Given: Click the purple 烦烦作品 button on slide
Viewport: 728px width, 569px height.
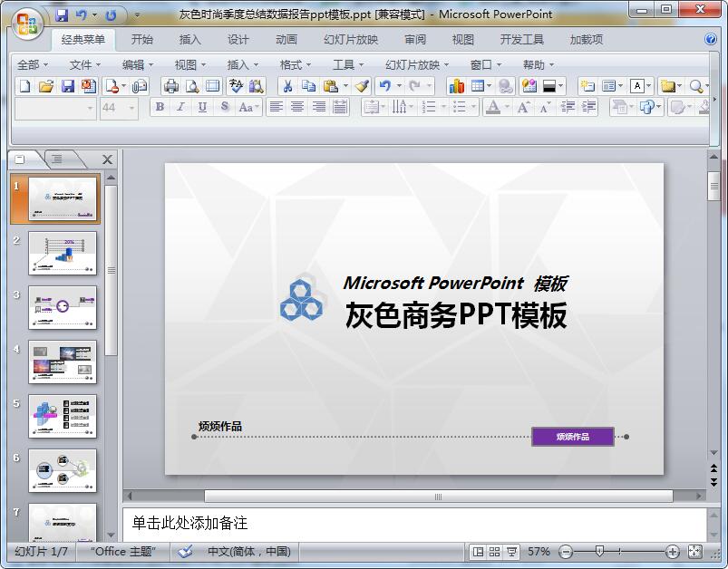Looking at the screenshot, I should coord(572,437).
